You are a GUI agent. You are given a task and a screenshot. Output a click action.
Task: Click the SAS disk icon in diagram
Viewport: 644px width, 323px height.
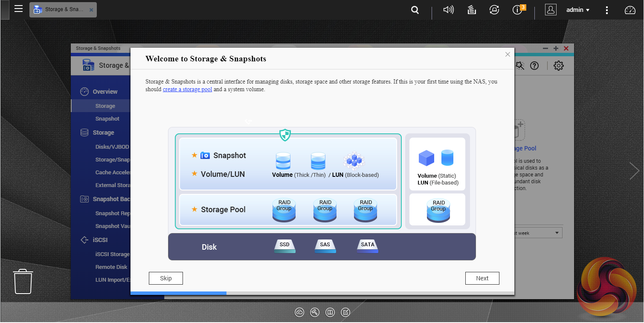[x=325, y=246]
